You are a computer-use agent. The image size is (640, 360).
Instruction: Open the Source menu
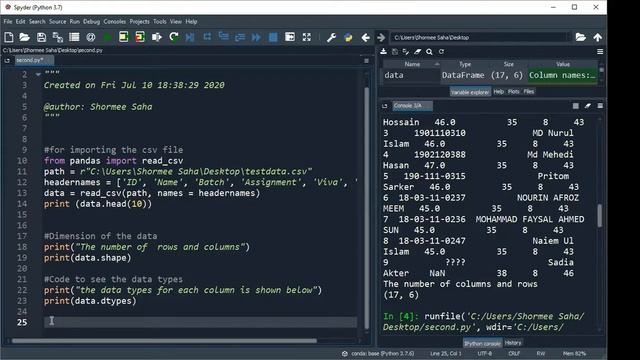[x=58, y=22]
